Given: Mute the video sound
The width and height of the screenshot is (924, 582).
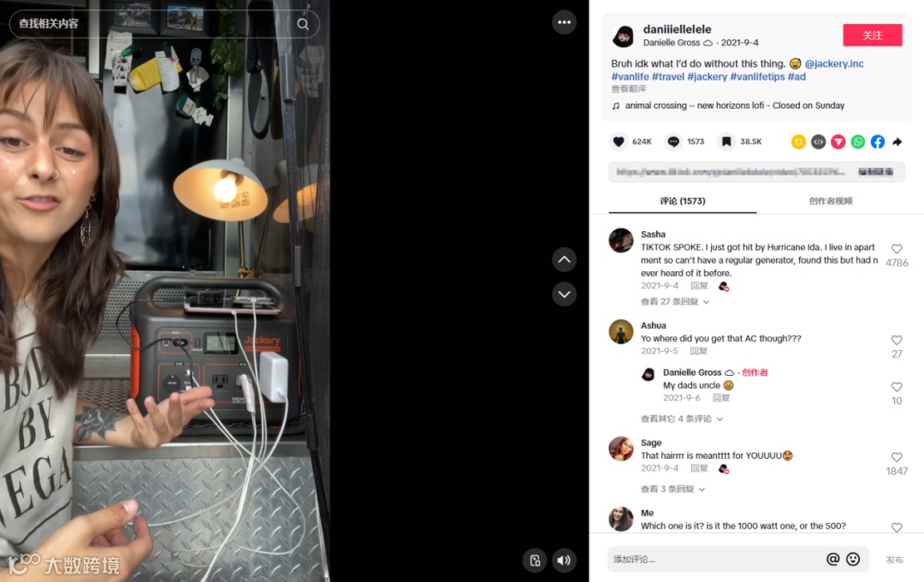Looking at the screenshot, I should click(x=564, y=561).
